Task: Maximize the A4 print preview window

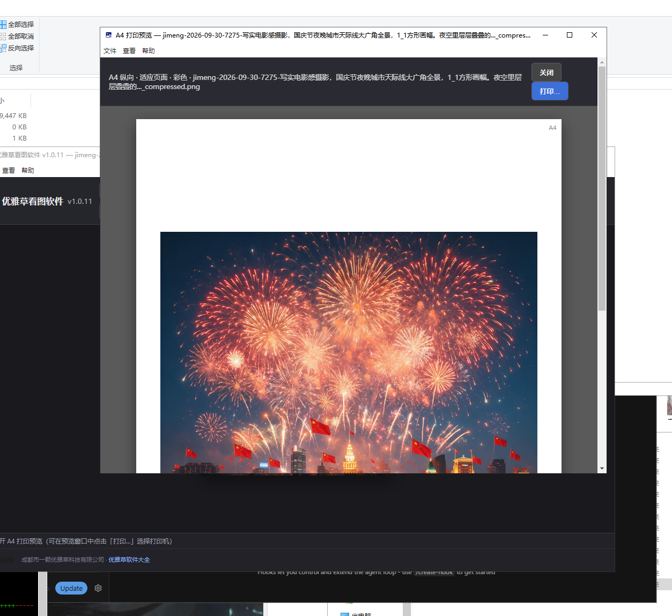Action: click(x=570, y=35)
